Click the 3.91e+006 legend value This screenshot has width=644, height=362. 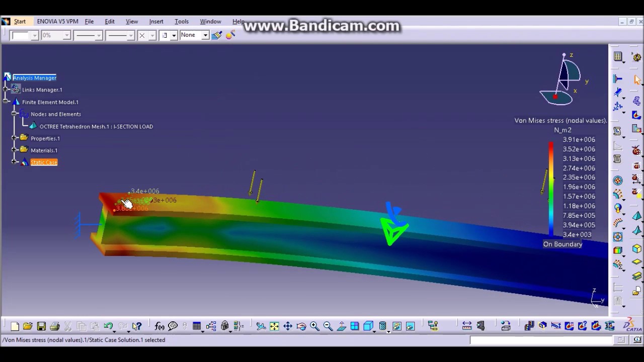pyautogui.click(x=579, y=140)
